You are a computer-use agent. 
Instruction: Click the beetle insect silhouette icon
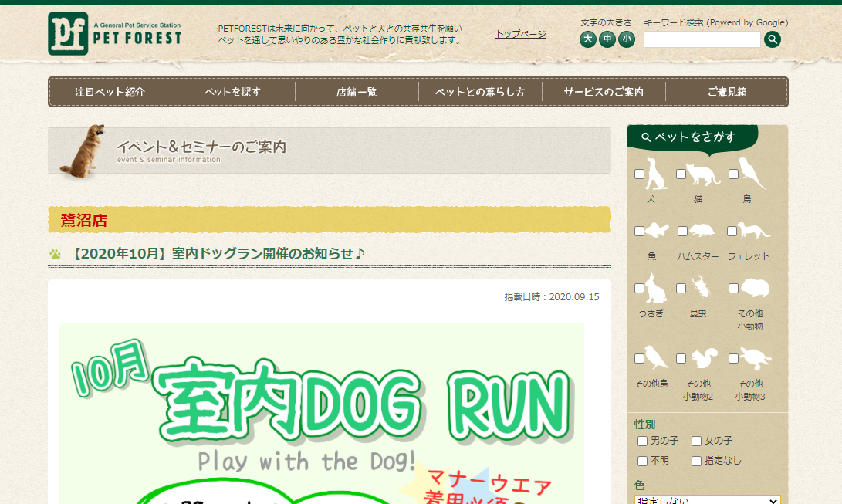(700, 287)
